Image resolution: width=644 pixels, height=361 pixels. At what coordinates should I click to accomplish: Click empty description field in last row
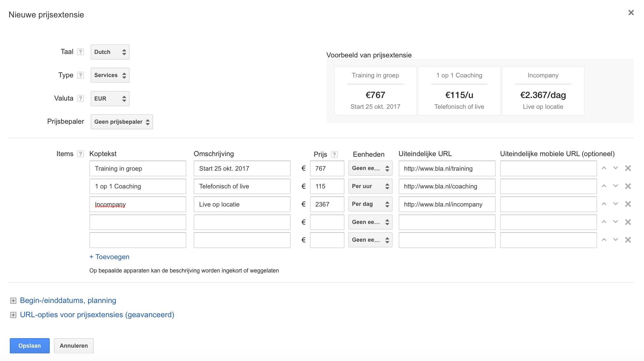coord(242,240)
